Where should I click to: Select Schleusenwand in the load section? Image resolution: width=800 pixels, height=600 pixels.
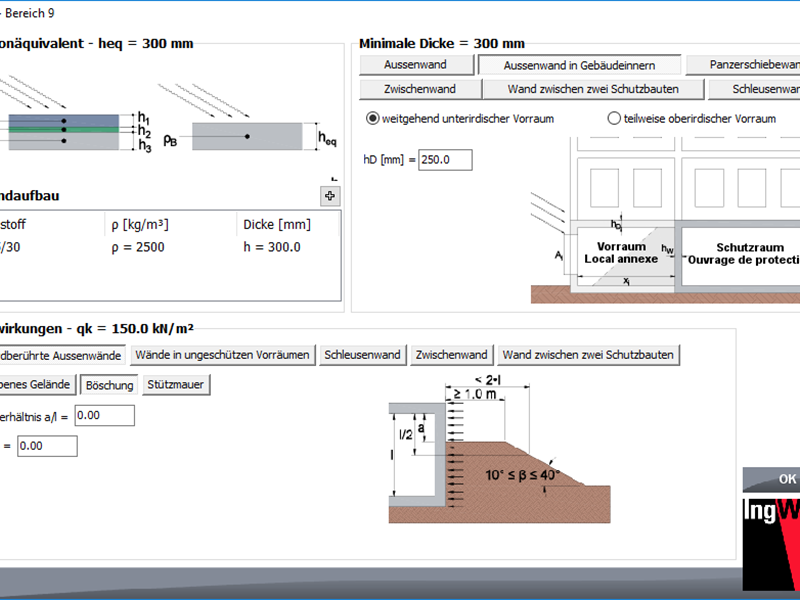pos(362,355)
